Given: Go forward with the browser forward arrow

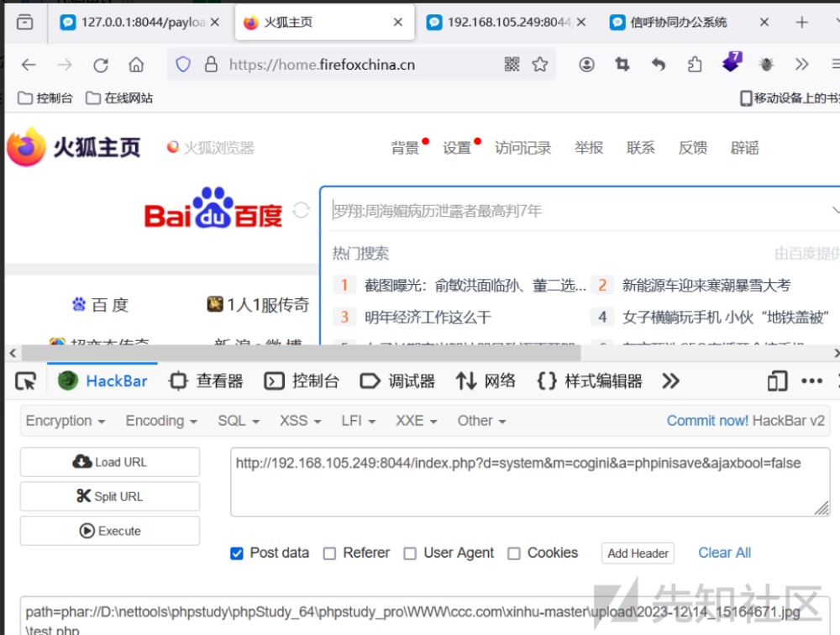Looking at the screenshot, I should pos(65,65).
